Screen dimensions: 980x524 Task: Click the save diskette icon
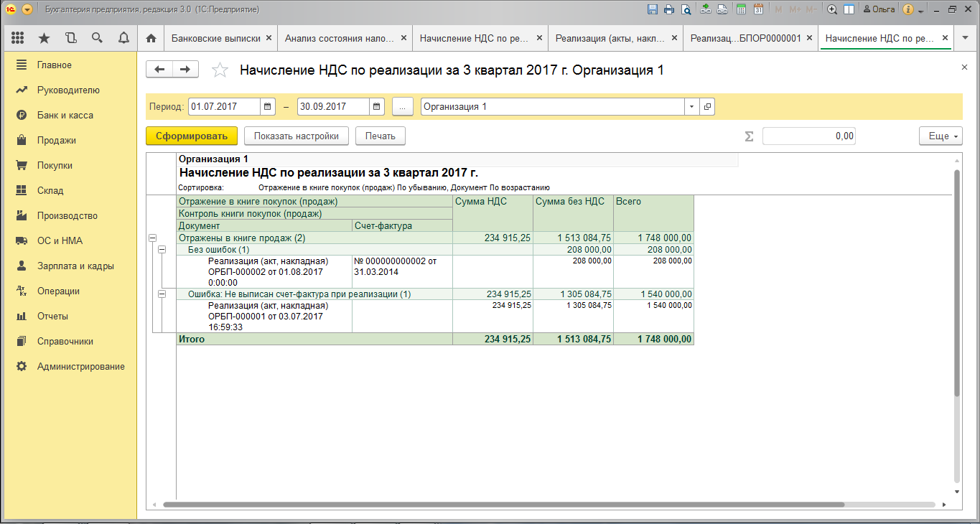pos(652,10)
